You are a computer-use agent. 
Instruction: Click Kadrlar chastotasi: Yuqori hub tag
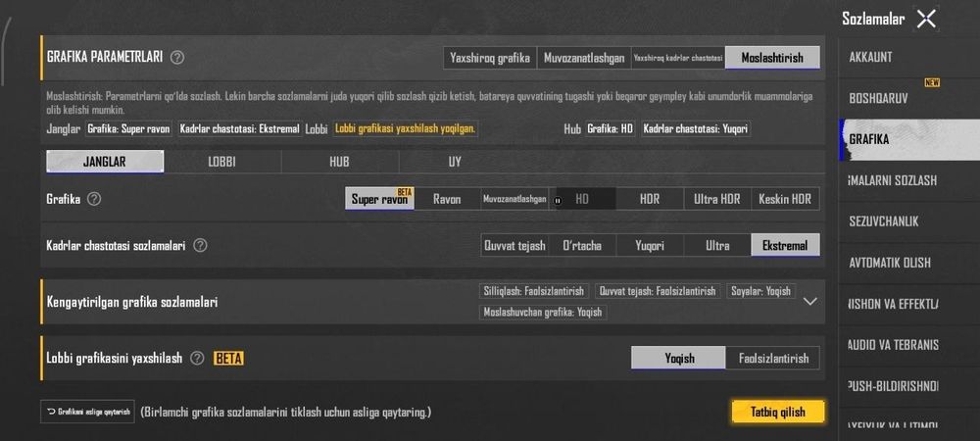[696, 129]
